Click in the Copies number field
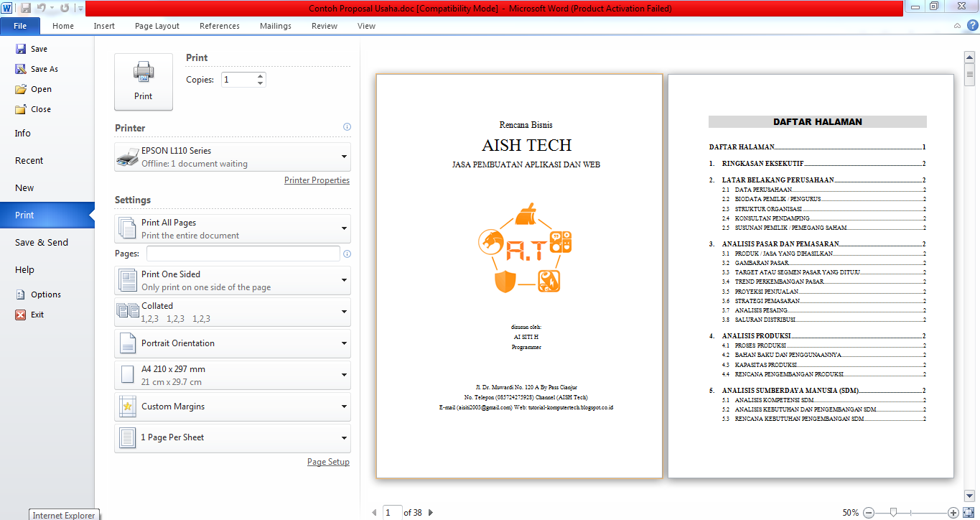 point(238,80)
